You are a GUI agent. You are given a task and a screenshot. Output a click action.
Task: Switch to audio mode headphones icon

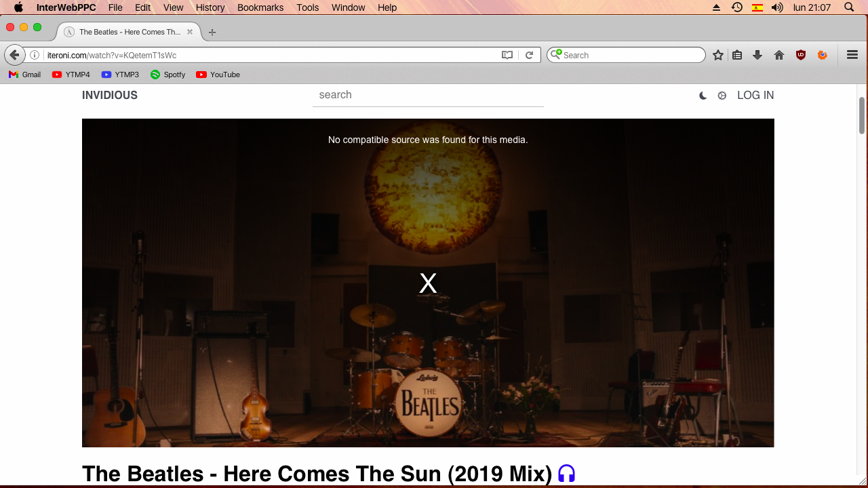point(566,473)
